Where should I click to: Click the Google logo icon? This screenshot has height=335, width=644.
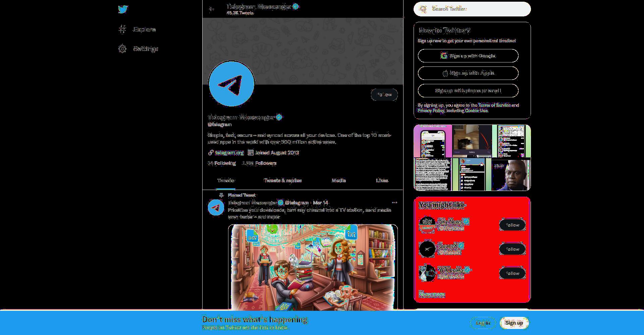coord(444,56)
